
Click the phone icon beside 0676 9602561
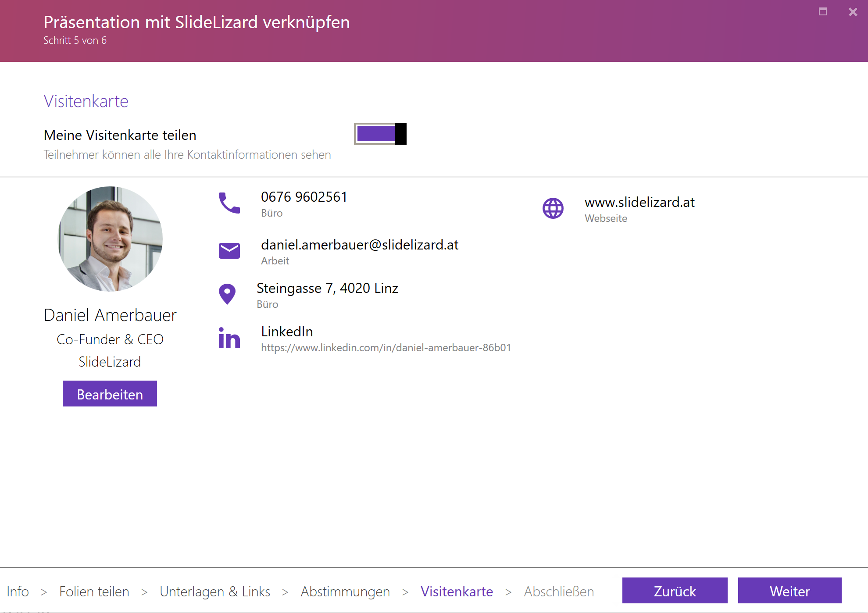pos(229,204)
